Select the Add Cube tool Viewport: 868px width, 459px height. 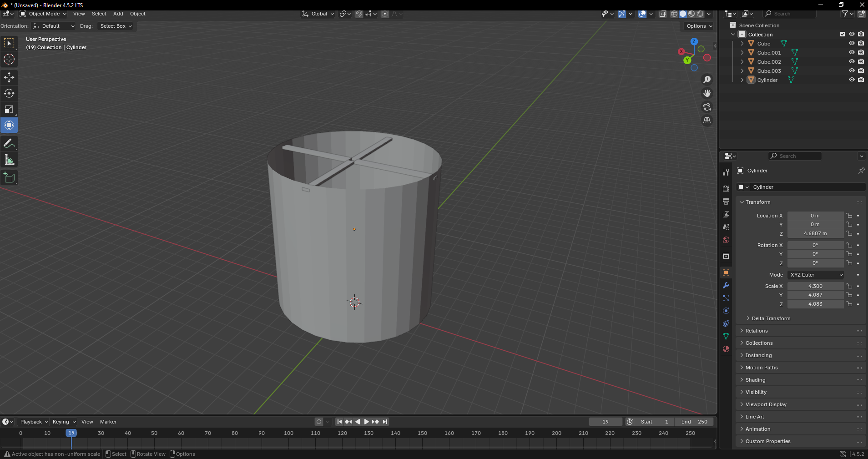pyautogui.click(x=9, y=178)
